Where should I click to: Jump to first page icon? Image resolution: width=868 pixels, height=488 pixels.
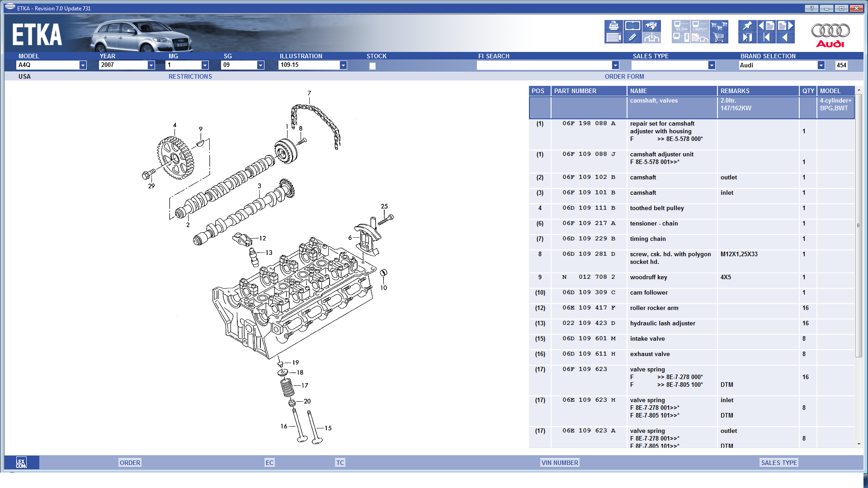766,38
